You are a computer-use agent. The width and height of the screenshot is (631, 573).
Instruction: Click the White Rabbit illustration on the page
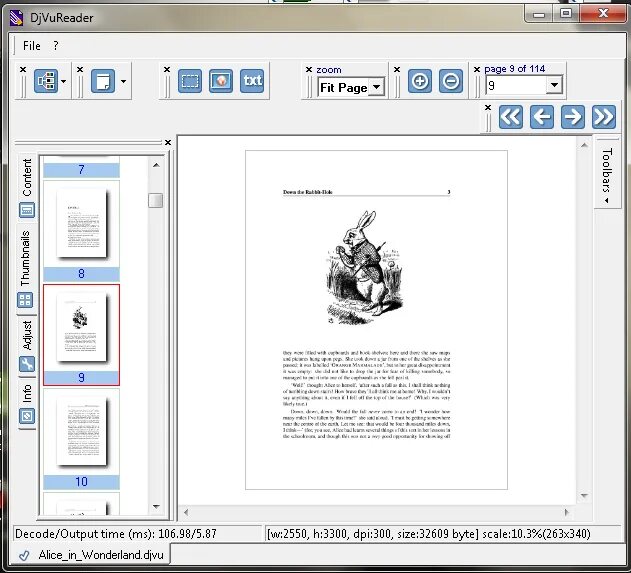point(364,267)
